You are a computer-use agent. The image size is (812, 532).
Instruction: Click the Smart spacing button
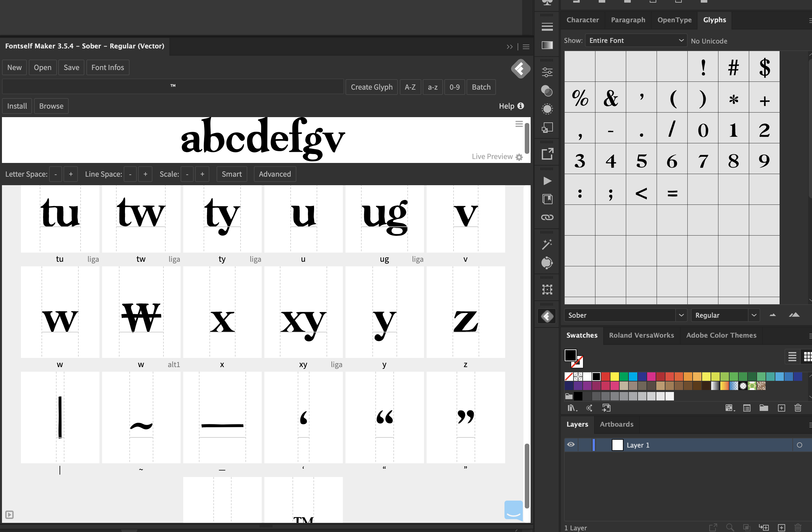pyautogui.click(x=232, y=174)
